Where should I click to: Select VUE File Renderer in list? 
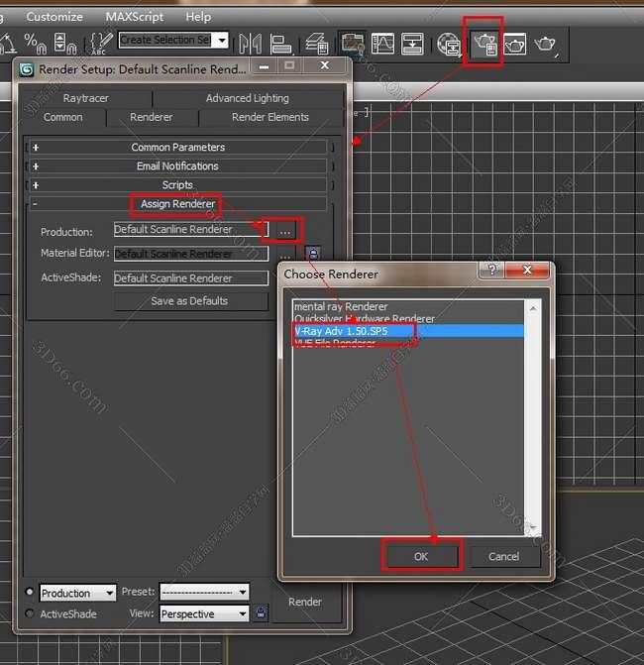[x=408, y=342]
